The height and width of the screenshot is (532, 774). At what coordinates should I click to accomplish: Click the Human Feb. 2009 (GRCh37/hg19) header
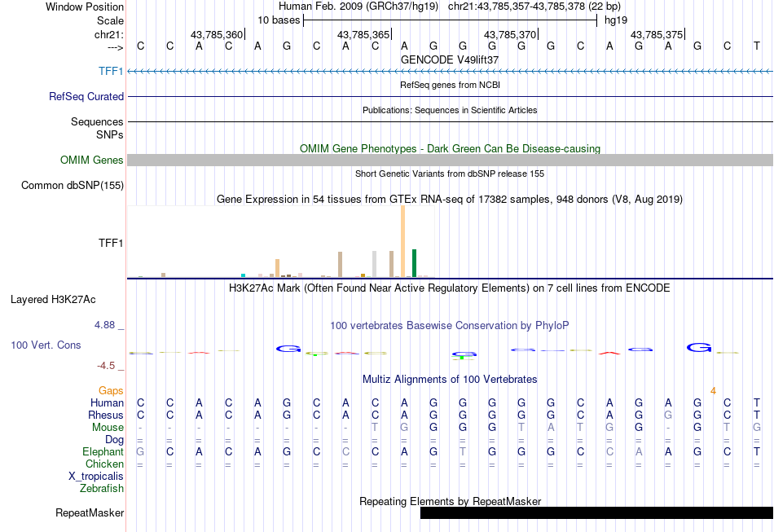pos(358,7)
